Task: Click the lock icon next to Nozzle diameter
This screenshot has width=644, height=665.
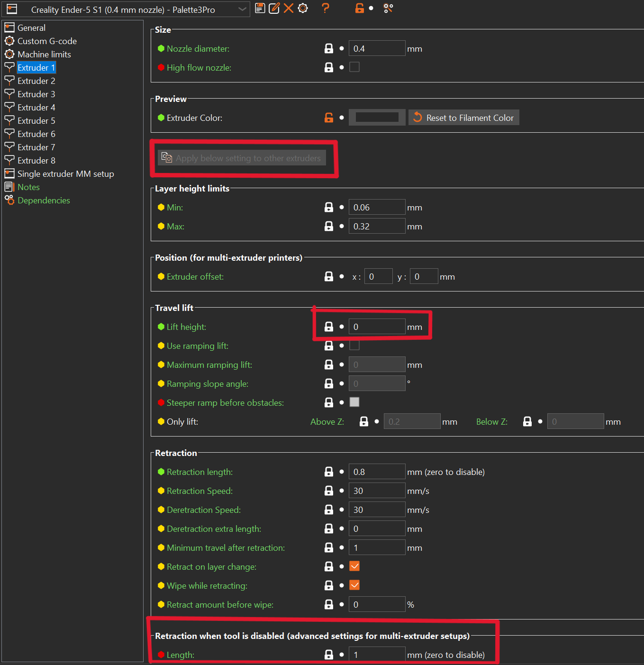Action: (328, 48)
